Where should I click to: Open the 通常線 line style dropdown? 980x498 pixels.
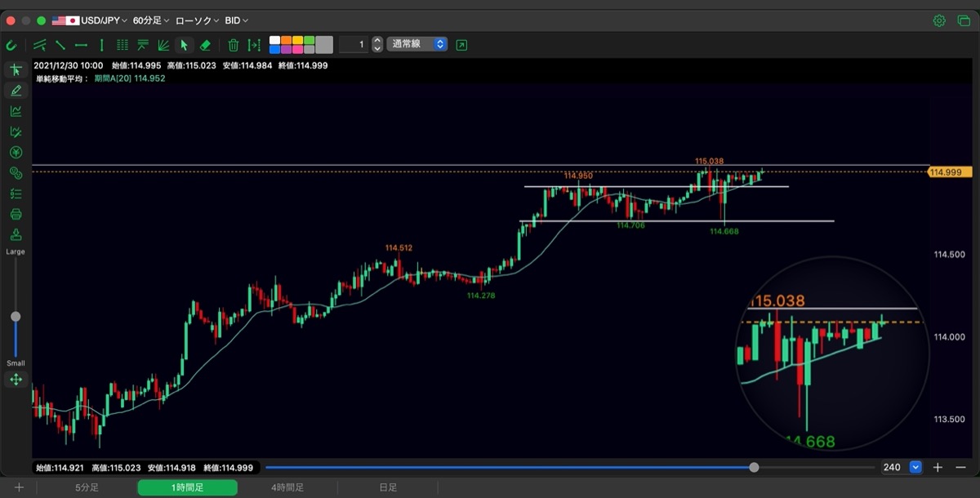tap(418, 44)
